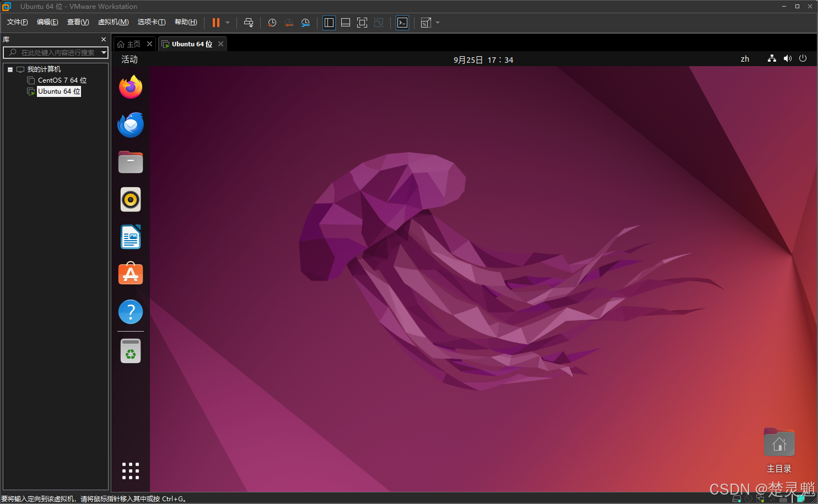Image resolution: width=818 pixels, height=504 pixels.
Task: Click the printer device status icon
Action: [x=783, y=498]
